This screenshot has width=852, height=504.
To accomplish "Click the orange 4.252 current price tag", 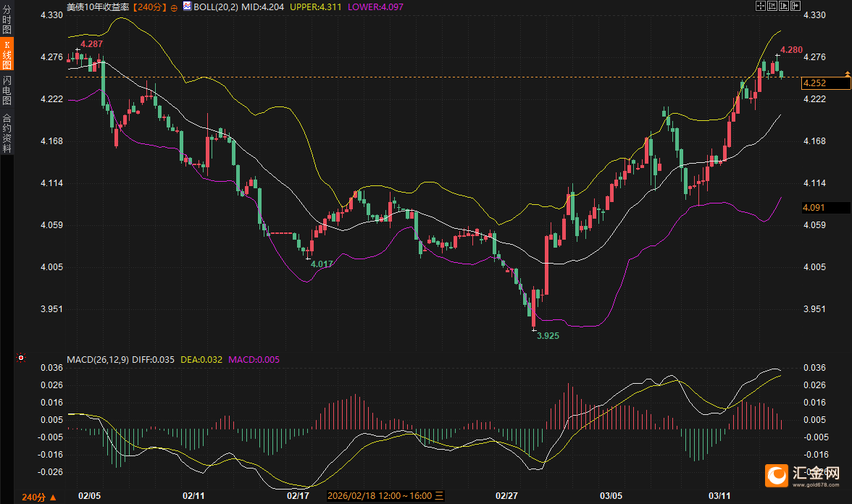I will click(824, 83).
